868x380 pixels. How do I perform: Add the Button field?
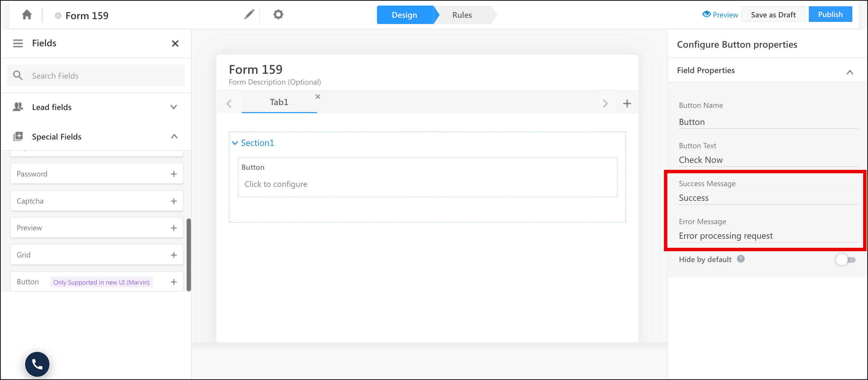click(174, 282)
